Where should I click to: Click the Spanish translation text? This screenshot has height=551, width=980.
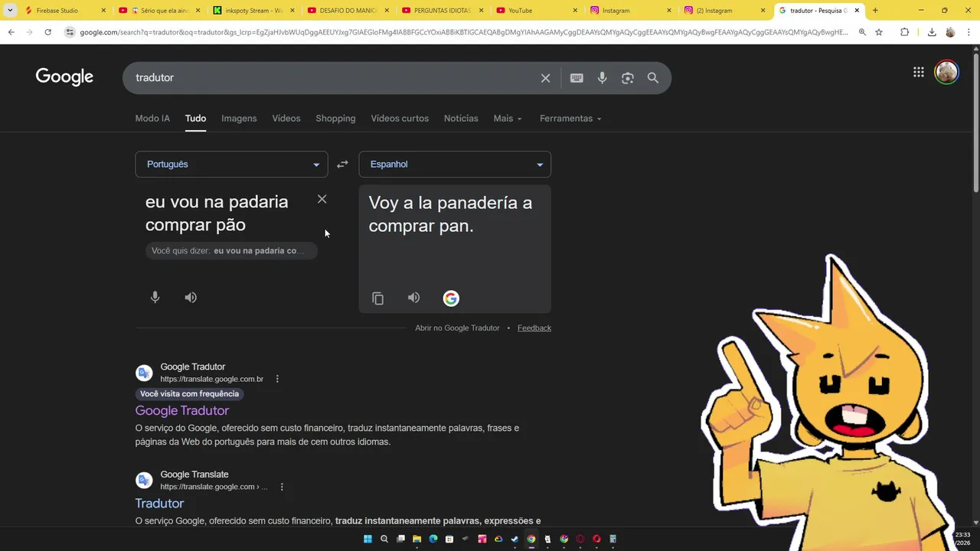pyautogui.click(x=450, y=214)
